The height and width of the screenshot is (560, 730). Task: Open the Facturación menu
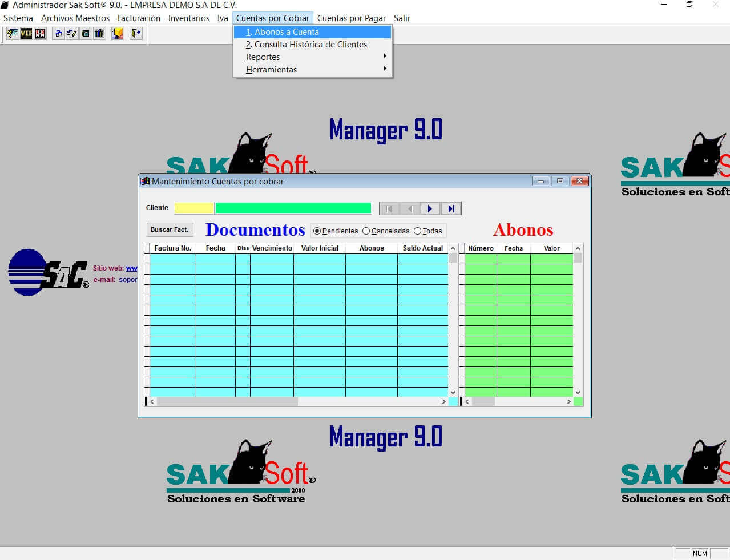click(139, 18)
